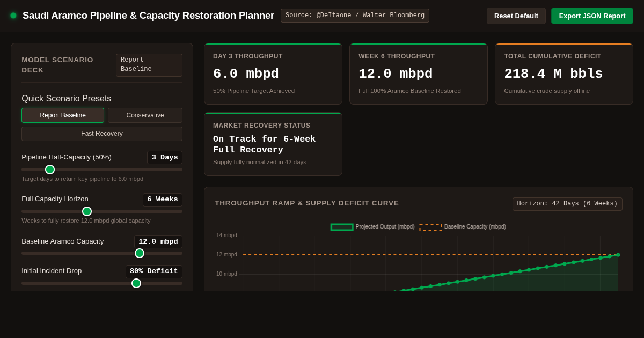Click the 14 mbpd axis label

pyautogui.click(x=226, y=236)
